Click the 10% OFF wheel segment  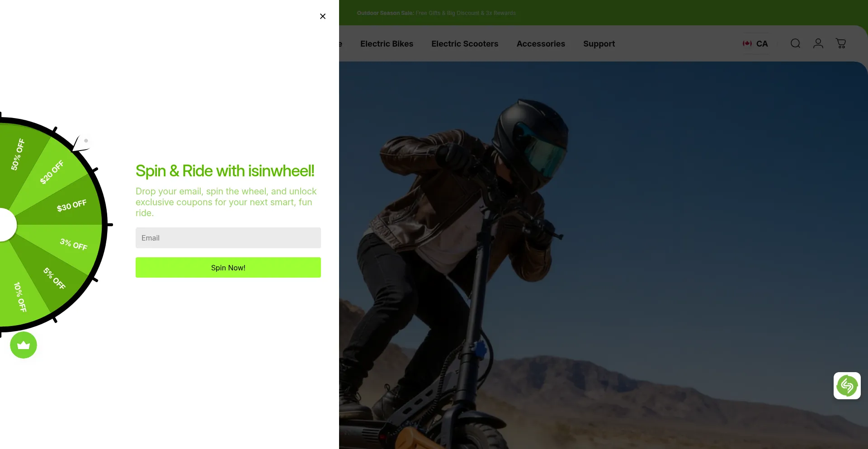(x=20, y=297)
